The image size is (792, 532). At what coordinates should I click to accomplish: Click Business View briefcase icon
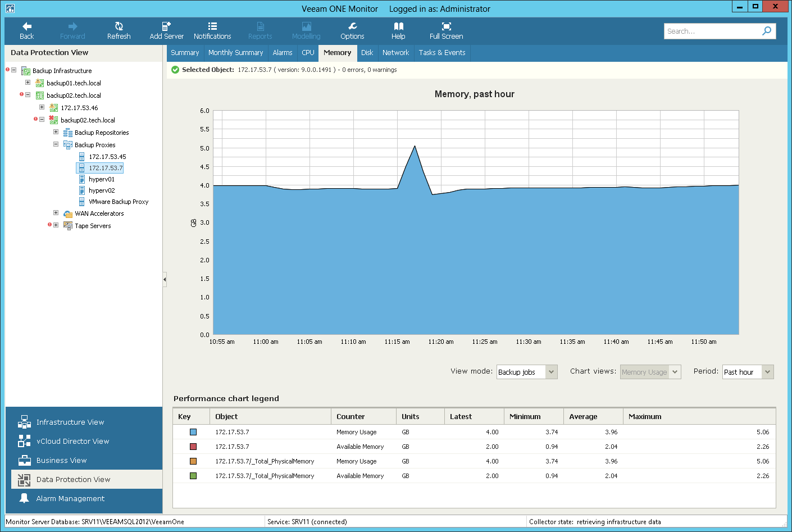click(x=24, y=460)
